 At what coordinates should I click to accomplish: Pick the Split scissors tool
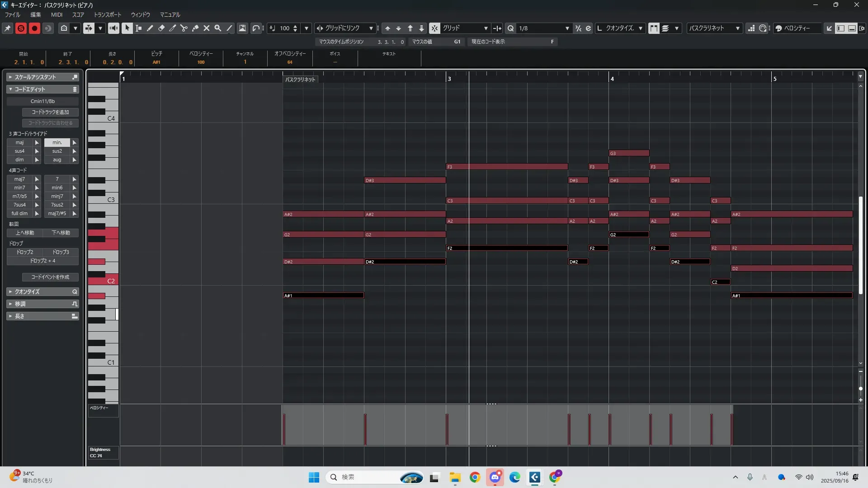[184, 28]
